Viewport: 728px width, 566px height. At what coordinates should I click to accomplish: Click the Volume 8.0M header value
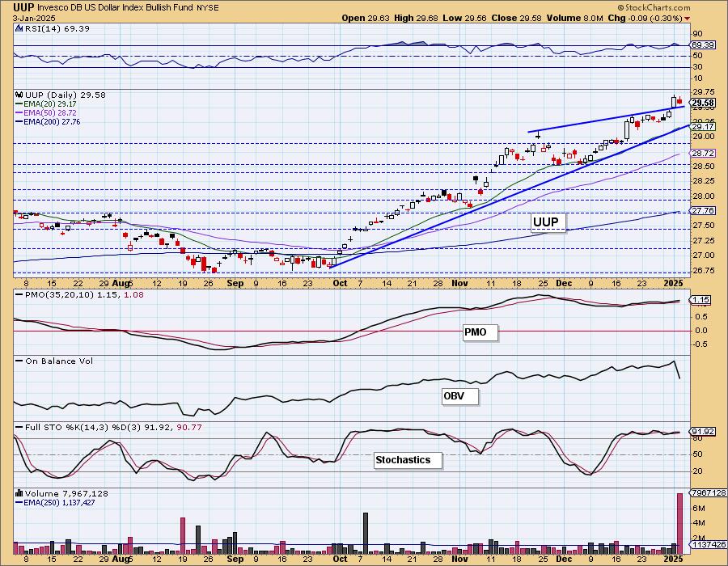click(575, 18)
